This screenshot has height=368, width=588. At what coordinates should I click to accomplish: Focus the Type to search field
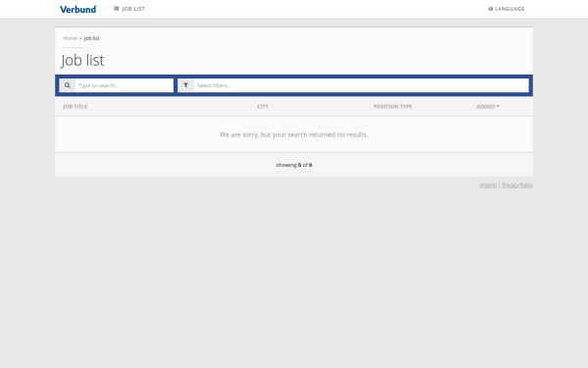click(x=124, y=85)
